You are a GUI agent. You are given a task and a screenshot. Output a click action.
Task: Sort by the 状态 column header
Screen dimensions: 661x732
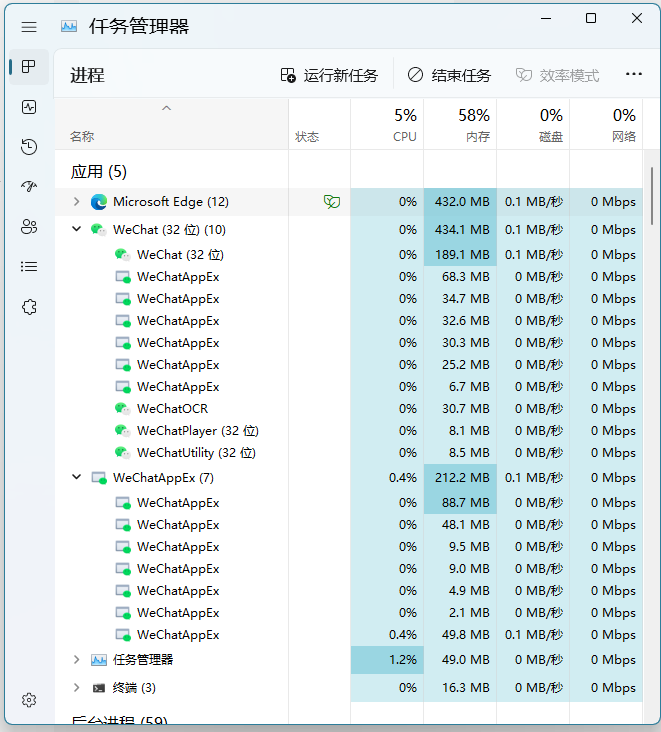tap(319, 125)
